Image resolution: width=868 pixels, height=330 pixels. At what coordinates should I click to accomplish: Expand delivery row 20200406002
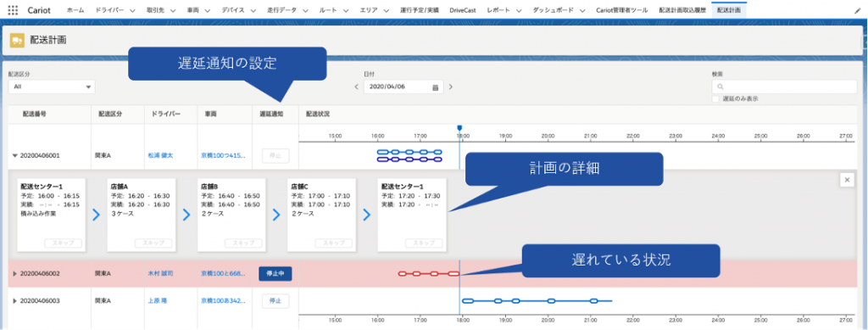point(15,273)
